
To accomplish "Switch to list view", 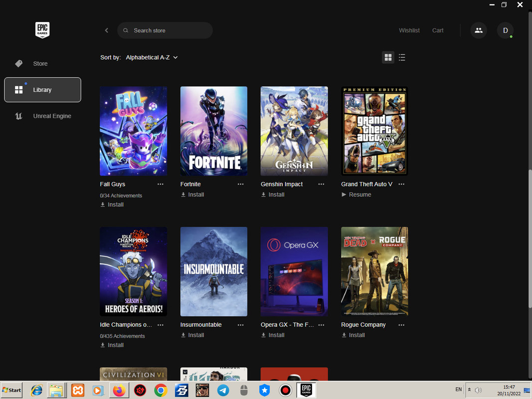I will pyautogui.click(x=402, y=57).
